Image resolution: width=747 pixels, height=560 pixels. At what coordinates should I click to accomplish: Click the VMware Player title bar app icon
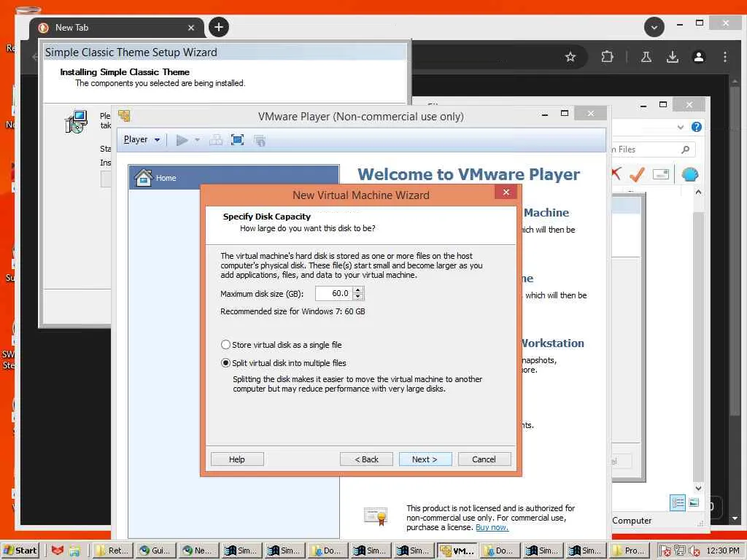coord(124,116)
